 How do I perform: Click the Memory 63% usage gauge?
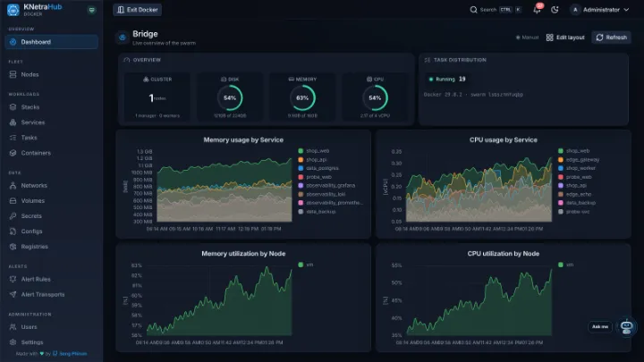pos(302,98)
